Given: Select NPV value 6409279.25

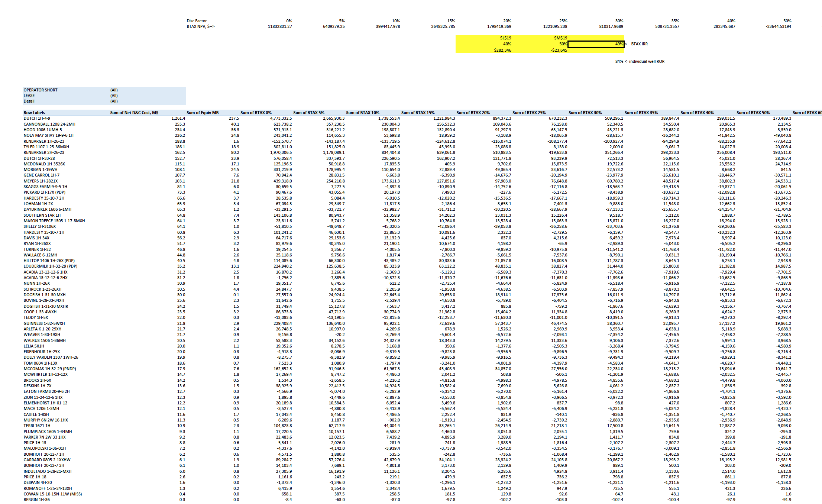Looking at the screenshot, I should (334, 26).
